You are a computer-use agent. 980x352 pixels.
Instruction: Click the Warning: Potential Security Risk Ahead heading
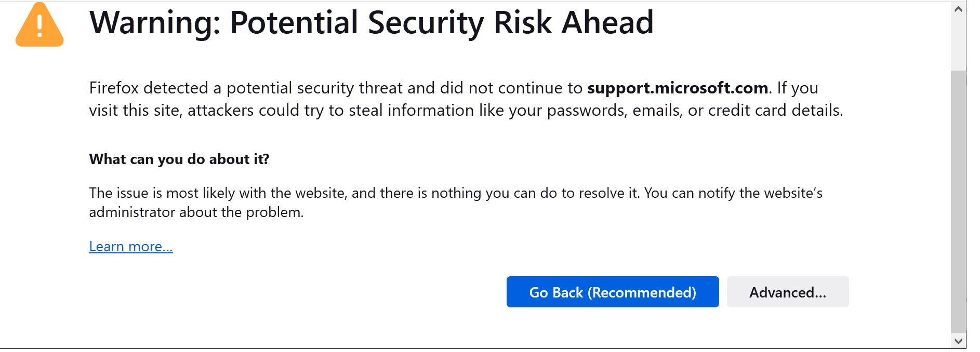coord(372,22)
